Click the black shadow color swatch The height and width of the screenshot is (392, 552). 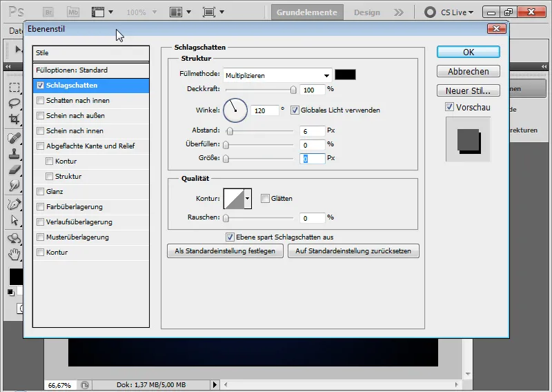coord(346,75)
